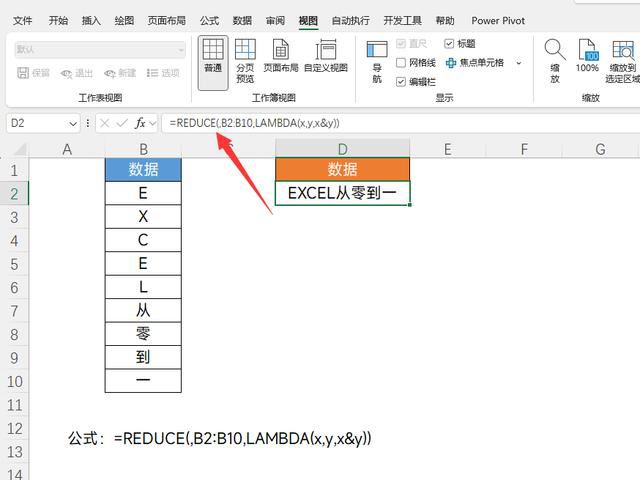This screenshot has width=640, height=480.
Task: Select cell D2 containing EXCEL从零到一
Action: (342, 193)
